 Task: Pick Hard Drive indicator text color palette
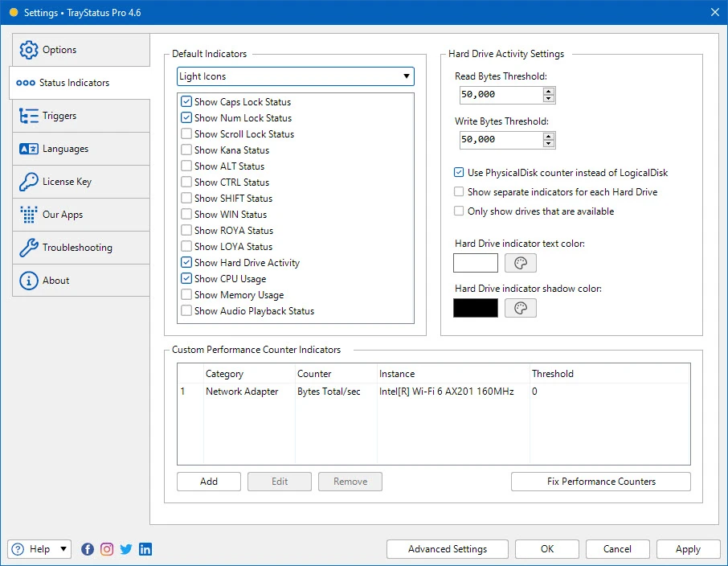tap(521, 263)
